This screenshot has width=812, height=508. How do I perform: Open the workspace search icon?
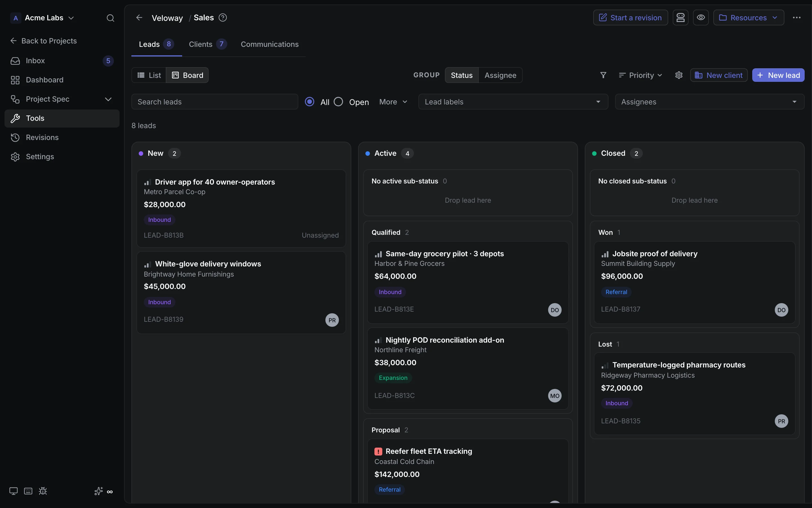tap(111, 18)
